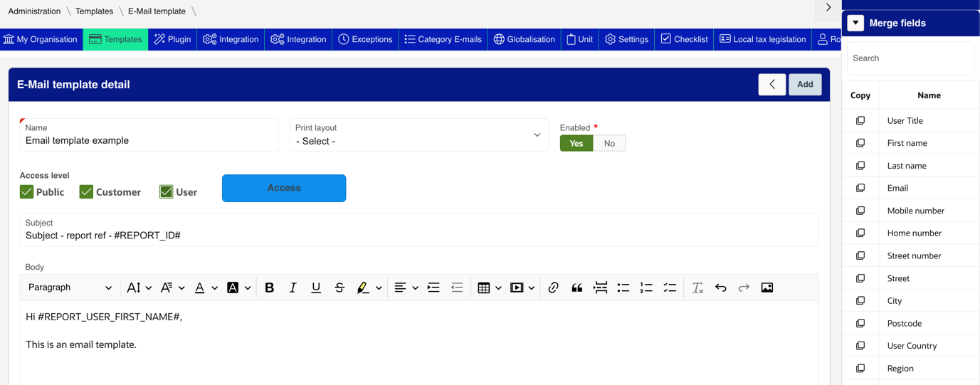Open the Print layout select dropdown

419,135
